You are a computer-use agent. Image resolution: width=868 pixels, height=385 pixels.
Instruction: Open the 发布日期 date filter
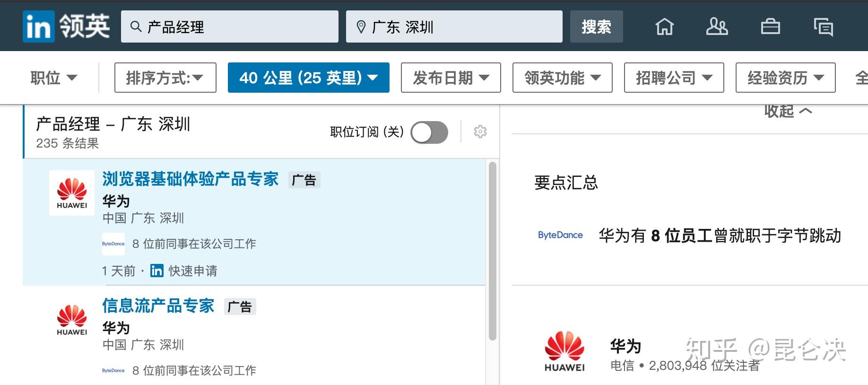(x=451, y=78)
